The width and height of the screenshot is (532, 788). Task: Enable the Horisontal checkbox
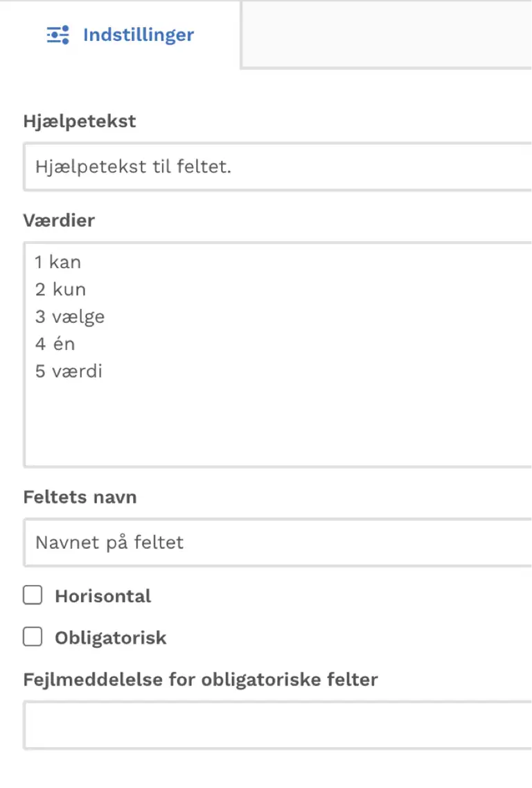pyautogui.click(x=33, y=595)
